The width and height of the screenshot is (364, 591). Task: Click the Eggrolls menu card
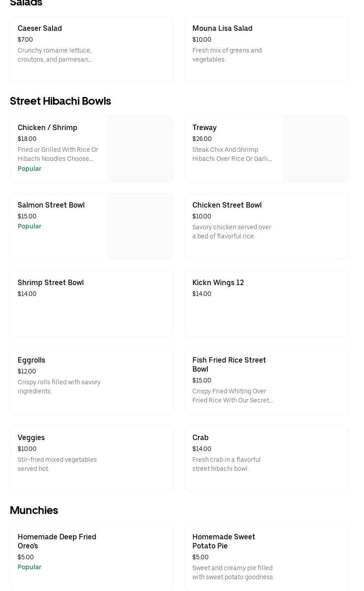92,381
